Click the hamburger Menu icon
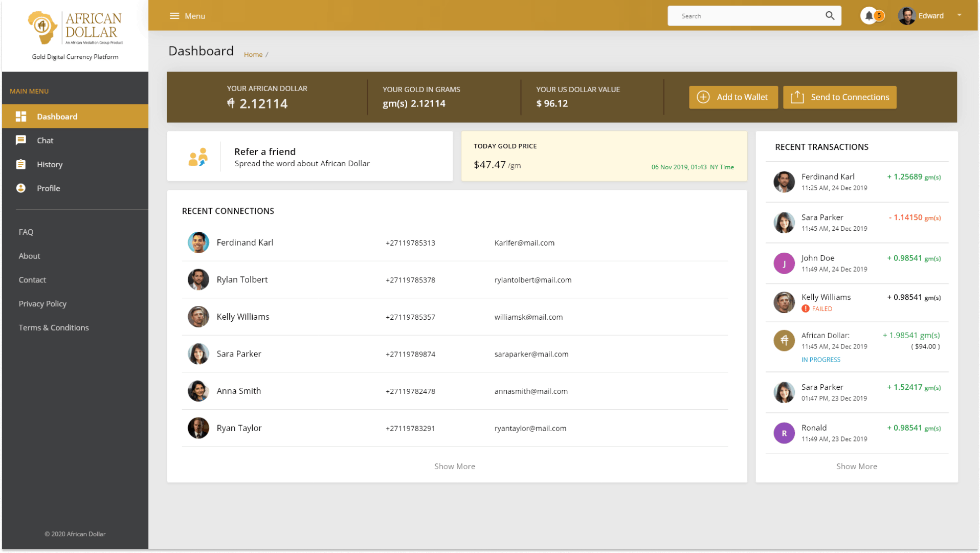The height and width of the screenshot is (553, 980). pyautogui.click(x=174, y=15)
